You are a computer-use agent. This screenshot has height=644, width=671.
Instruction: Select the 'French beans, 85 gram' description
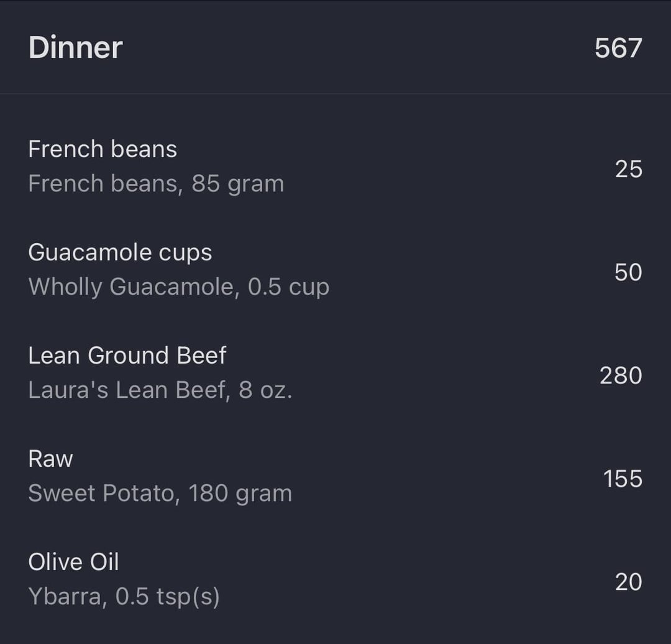point(156,184)
